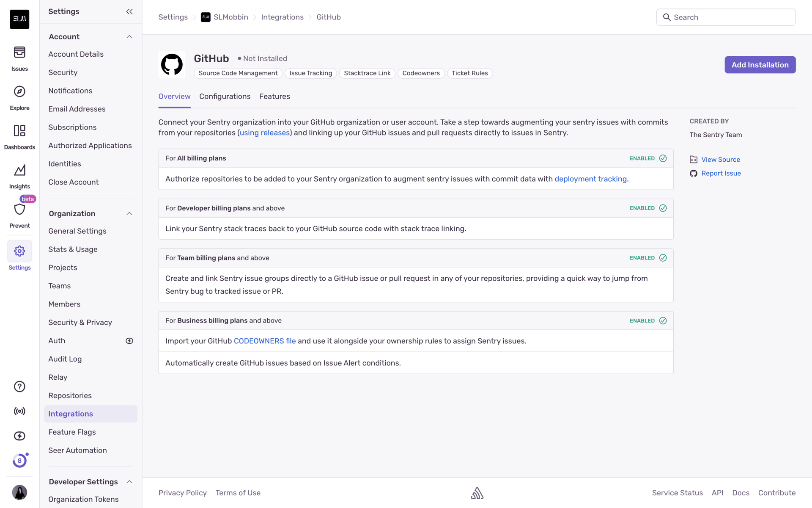
Task: Go to Insights in the sidebar
Action: point(19,177)
